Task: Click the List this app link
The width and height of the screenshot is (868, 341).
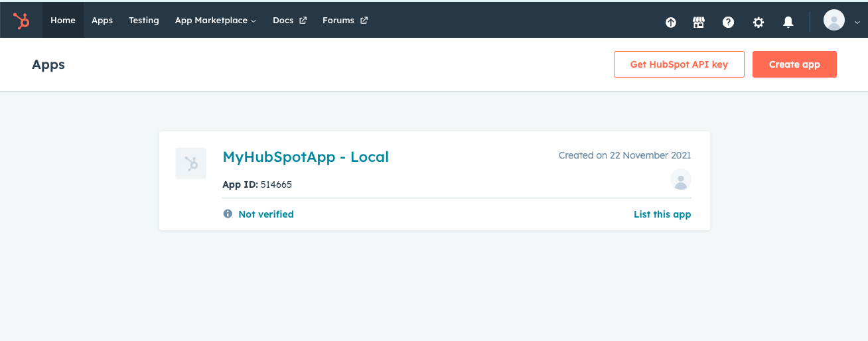Action: coord(662,214)
